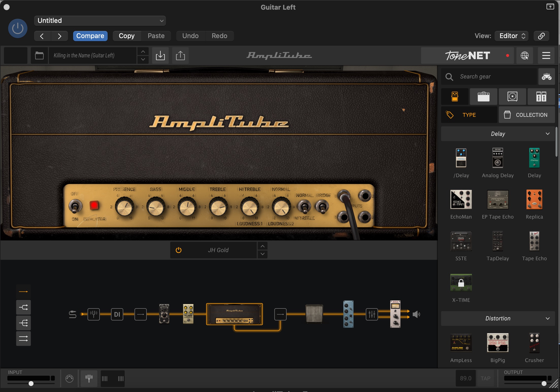560x392 pixels.
Task: Click the Search gear field
Action: coord(489,76)
